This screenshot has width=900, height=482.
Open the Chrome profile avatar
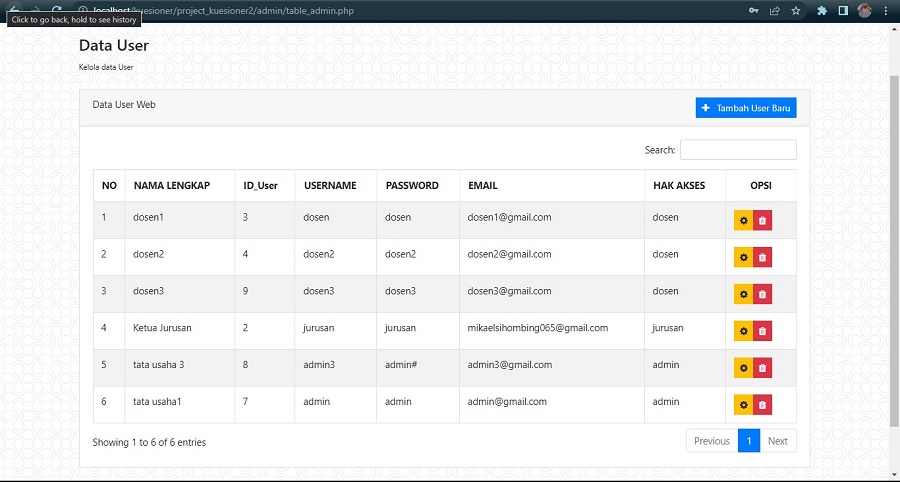[864, 10]
